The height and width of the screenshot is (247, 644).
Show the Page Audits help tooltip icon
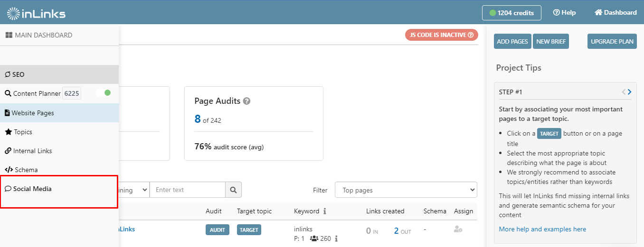246,101
